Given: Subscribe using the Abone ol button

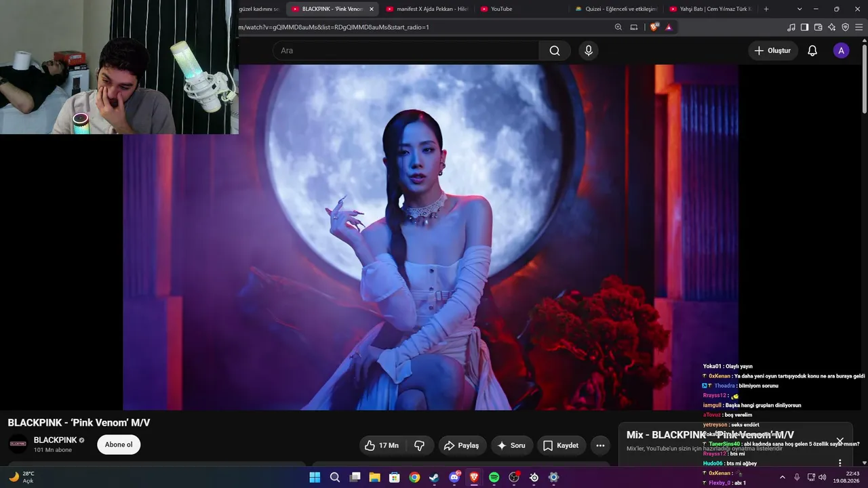Looking at the screenshot, I should click(119, 445).
